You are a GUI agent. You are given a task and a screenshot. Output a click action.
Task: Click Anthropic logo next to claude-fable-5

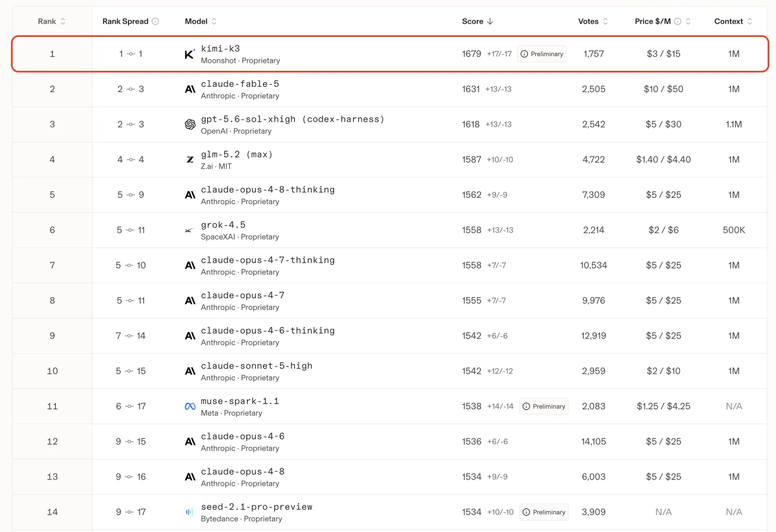pyautogui.click(x=190, y=89)
